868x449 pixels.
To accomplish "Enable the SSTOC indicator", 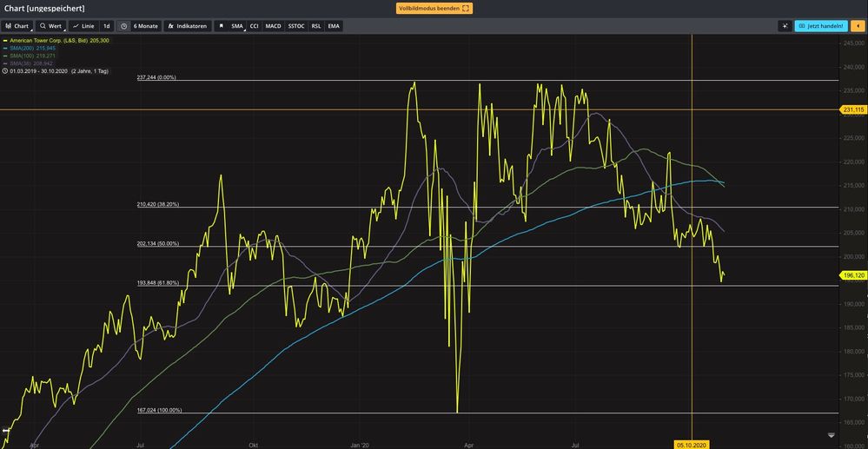I will (x=297, y=26).
